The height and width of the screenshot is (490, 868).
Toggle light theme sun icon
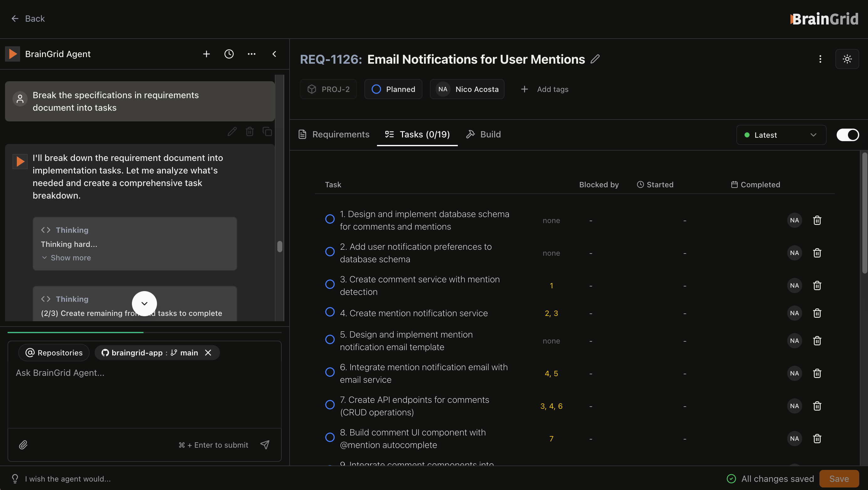[847, 59]
